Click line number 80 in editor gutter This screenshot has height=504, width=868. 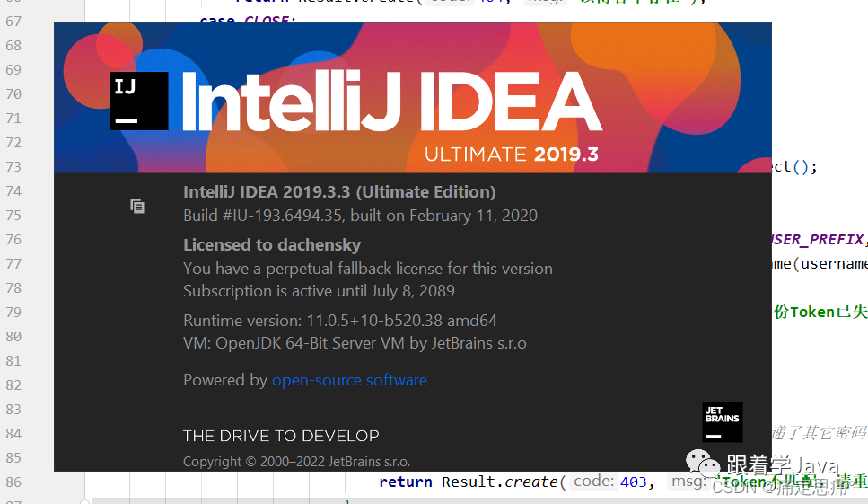[13, 337]
